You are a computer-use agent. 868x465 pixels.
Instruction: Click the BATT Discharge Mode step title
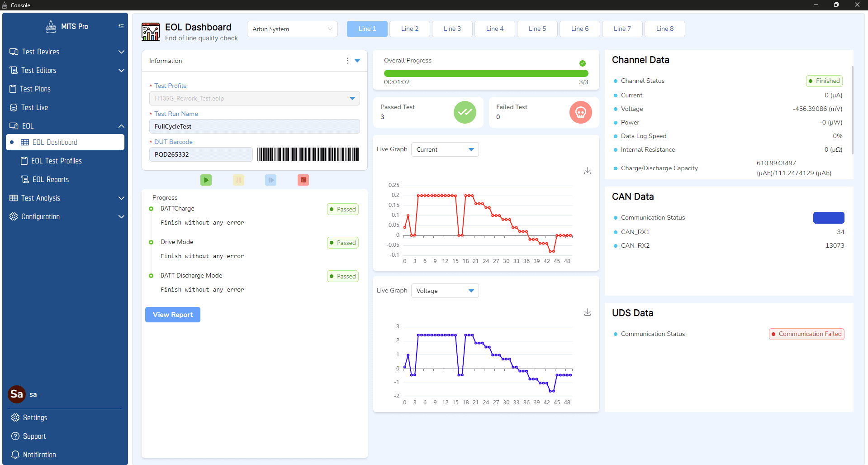pyautogui.click(x=191, y=275)
